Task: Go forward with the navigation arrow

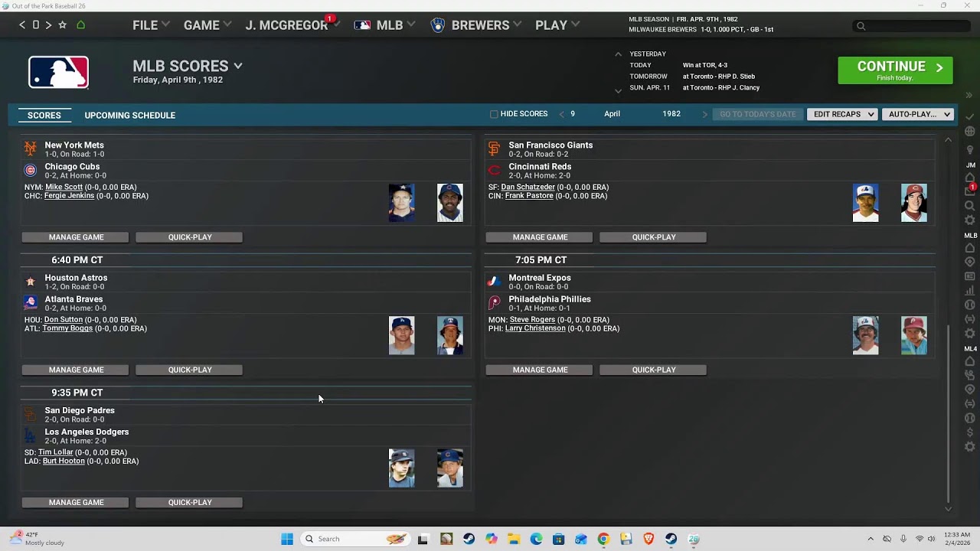Action: click(48, 25)
